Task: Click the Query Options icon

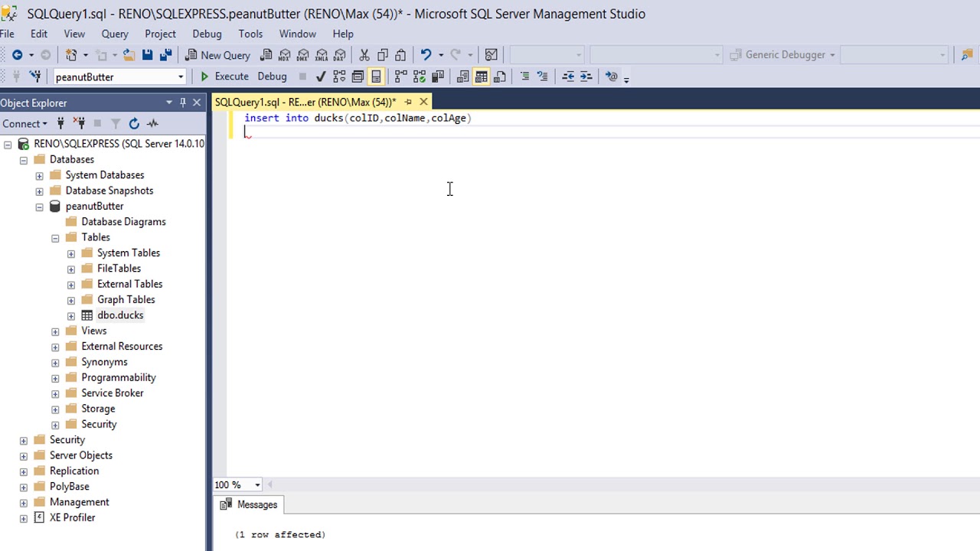Action: point(358,77)
